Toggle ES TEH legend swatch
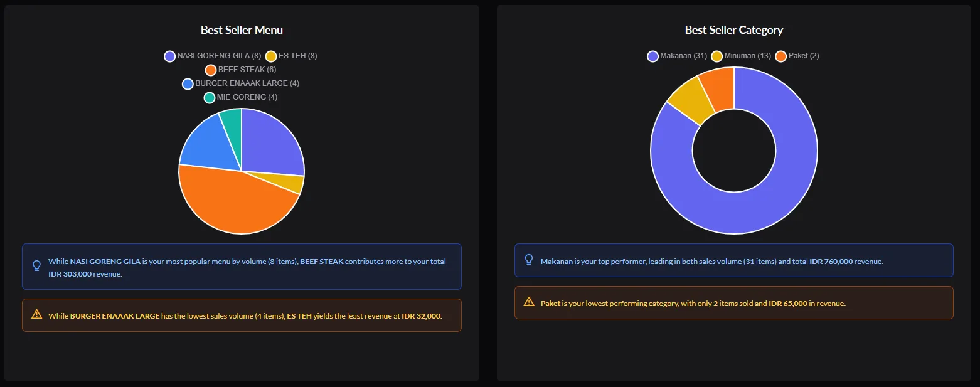The height and width of the screenshot is (387, 980). (271, 56)
